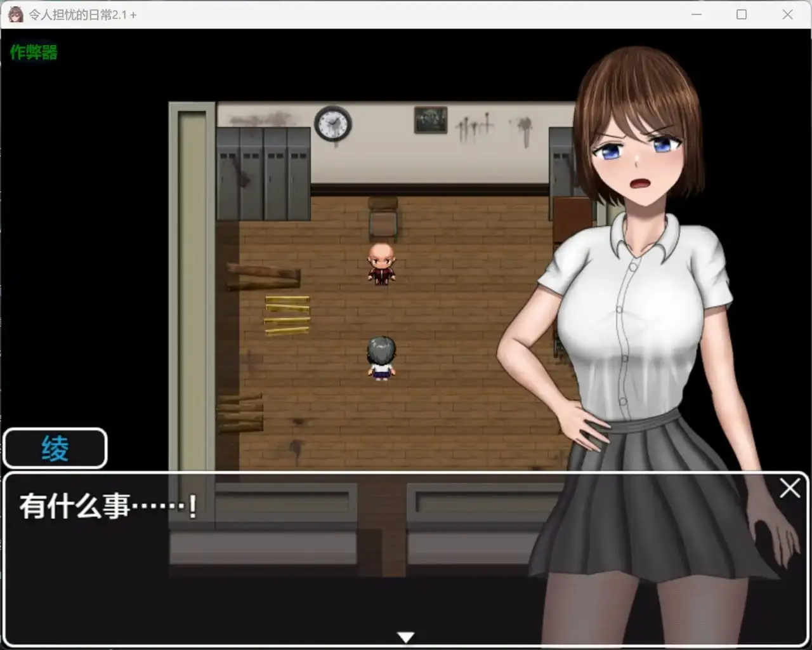
Task: Select the player character sprite
Action: 380,357
